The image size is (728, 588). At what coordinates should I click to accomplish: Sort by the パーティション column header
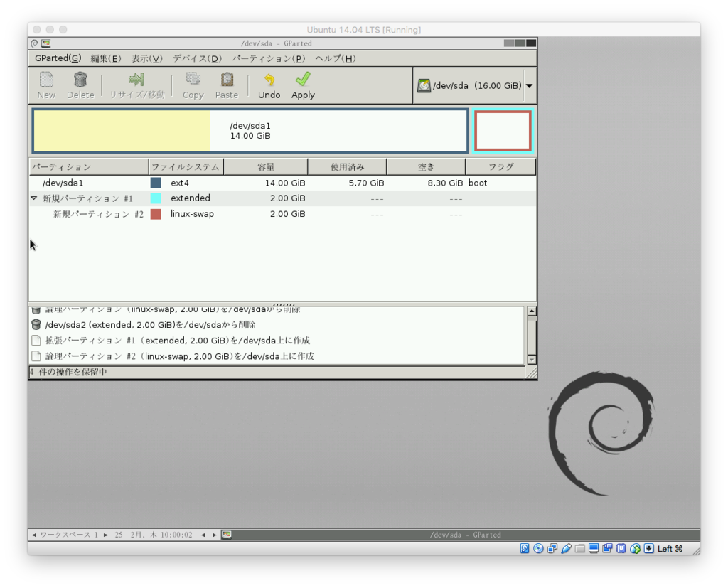[89, 167]
